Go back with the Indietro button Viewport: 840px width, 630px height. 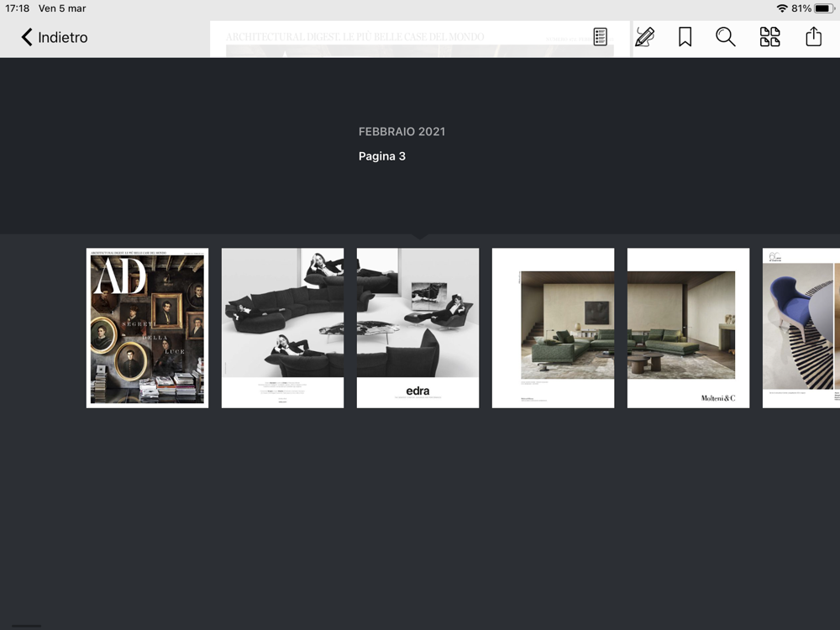tap(54, 38)
